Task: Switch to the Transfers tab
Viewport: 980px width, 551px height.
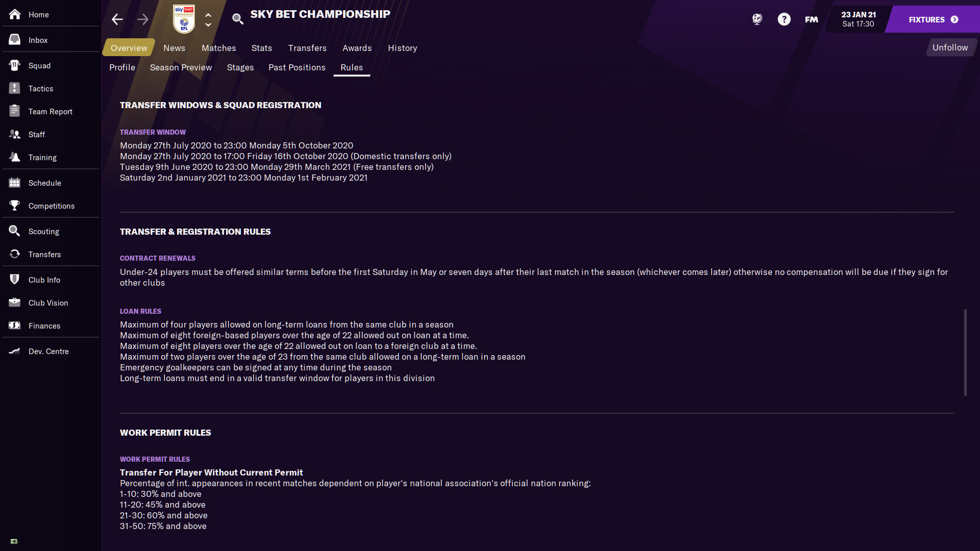Action: (307, 48)
